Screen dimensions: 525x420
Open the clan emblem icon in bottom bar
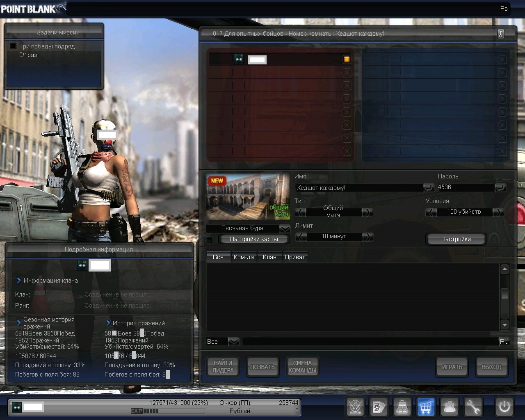click(355, 407)
